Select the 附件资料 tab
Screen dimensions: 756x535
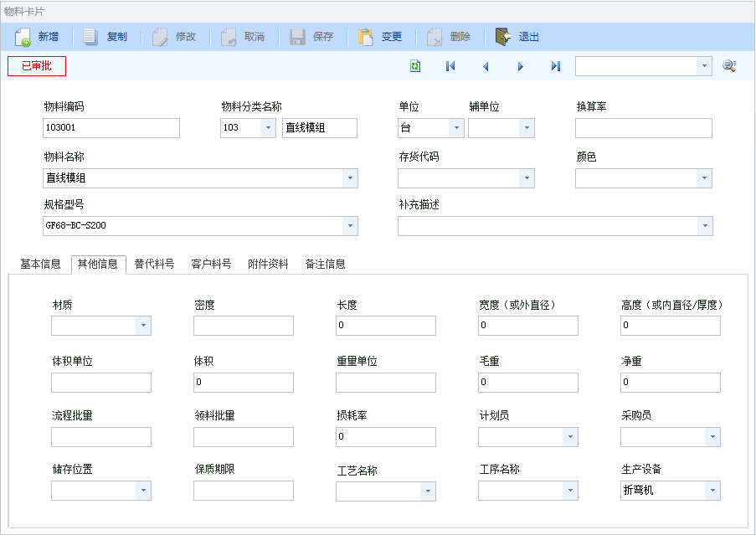click(x=268, y=264)
